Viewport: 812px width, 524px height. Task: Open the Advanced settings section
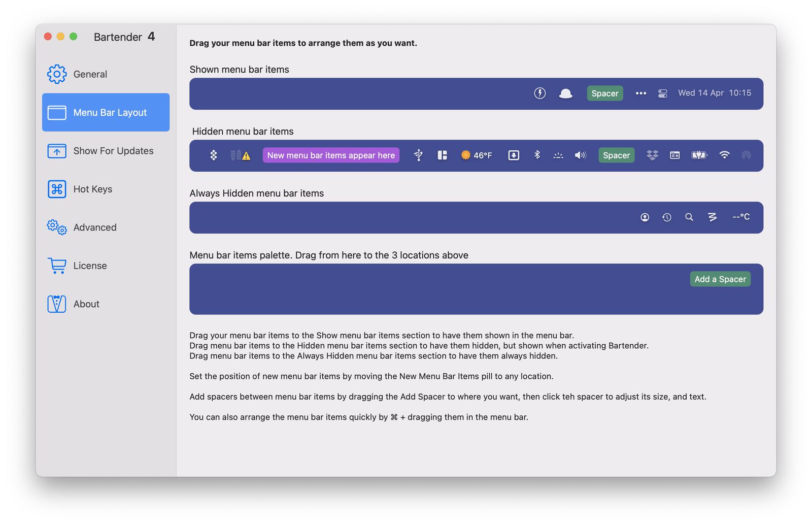(x=95, y=227)
